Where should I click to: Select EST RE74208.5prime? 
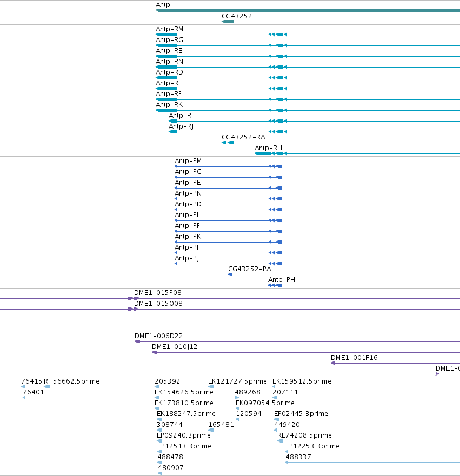click(x=304, y=435)
